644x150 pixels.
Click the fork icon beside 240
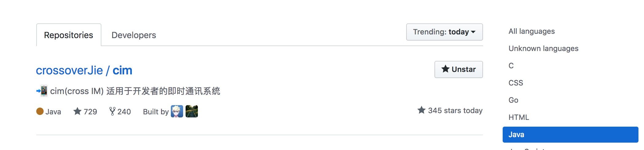coord(112,111)
